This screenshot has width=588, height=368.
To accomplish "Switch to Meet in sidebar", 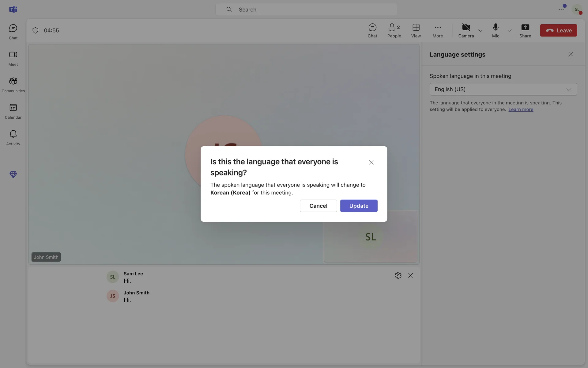I will click(13, 58).
